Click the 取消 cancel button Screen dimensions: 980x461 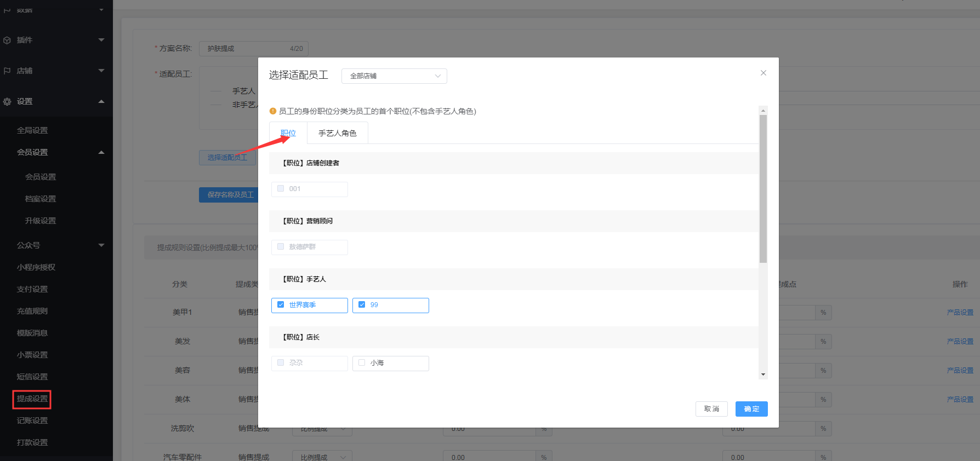click(x=711, y=409)
